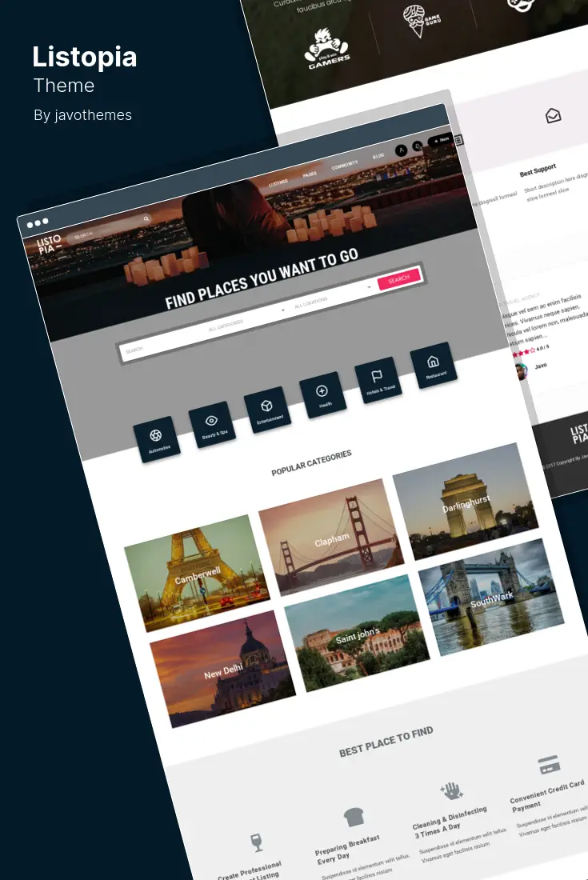Viewport: 588px width, 880px height.
Task: Click the pink Search button
Action: 398,279
